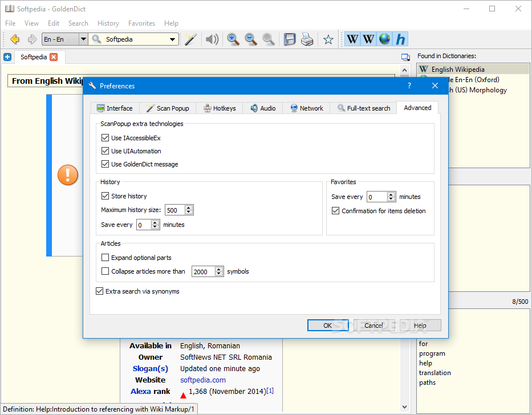Screen dimensions: 532x415
Task: Toggle the globe dictionary icon
Action: (384, 39)
